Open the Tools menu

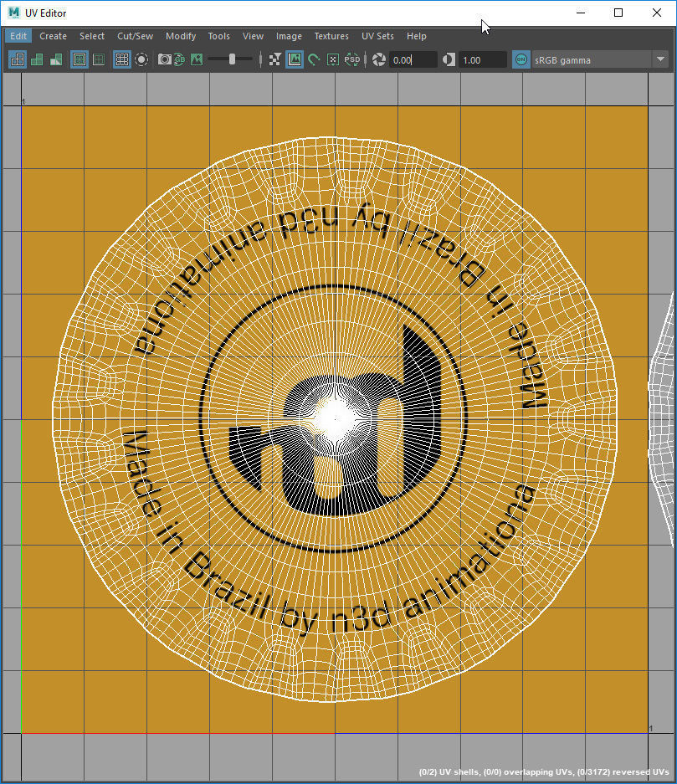219,36
